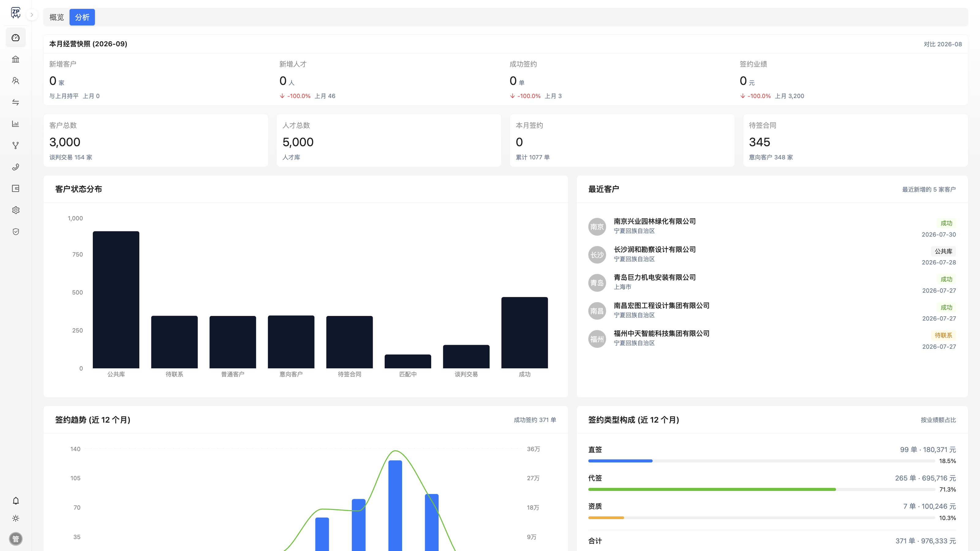Click the 成功 bar in status chart
The height and width of the screenshot is (551, 980).
pyautogui.click(x=525, y=332)
